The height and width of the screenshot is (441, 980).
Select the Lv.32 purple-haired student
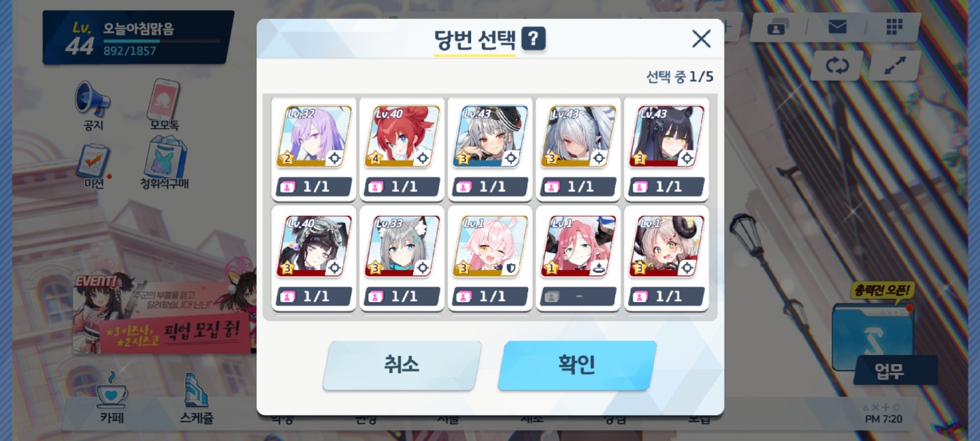(x=314, y=149)
